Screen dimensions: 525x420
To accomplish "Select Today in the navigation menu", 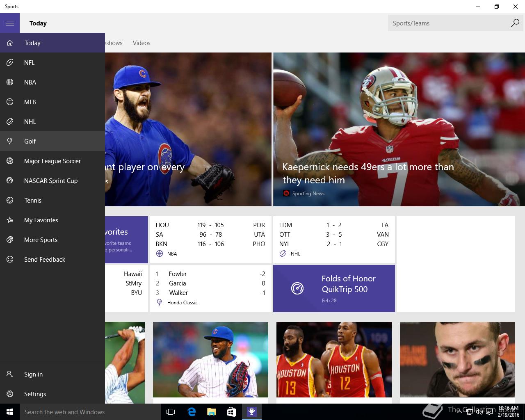I will click(52, 43).
